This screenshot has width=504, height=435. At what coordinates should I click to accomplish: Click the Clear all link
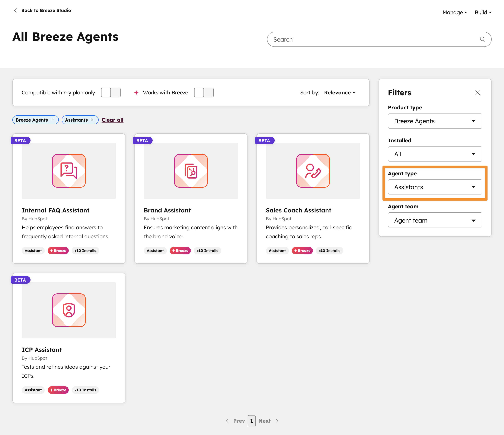point(112,120)
